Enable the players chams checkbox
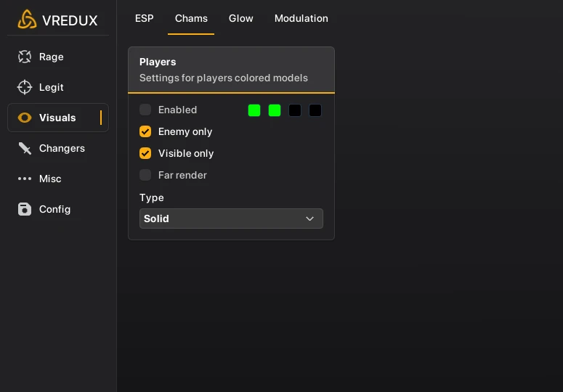The image size is (563, 392). coord(145,110)
